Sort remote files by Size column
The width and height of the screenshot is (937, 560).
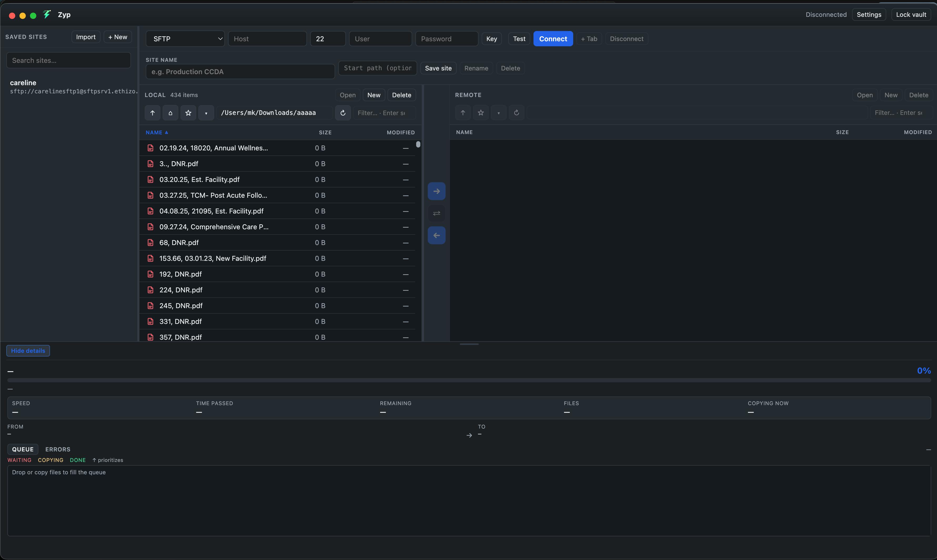(842, 132)
